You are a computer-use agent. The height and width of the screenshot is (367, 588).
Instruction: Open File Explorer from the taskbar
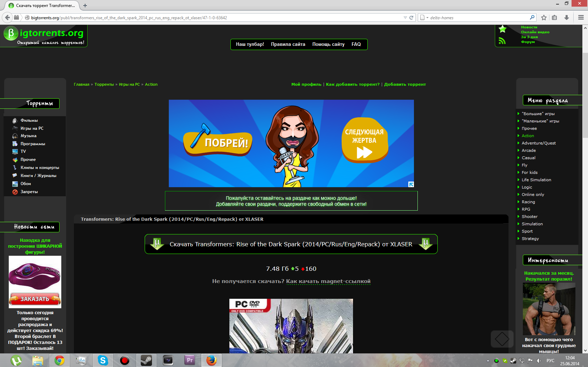(x=38, y=360)
